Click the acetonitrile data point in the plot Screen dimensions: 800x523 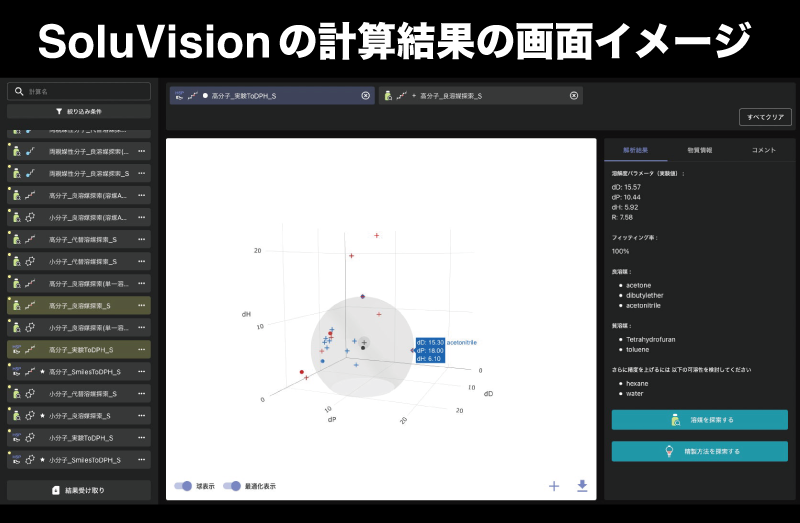pos(413,350)
